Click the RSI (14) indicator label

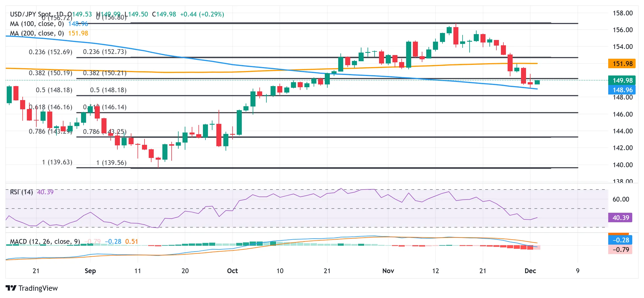point(21,192)
